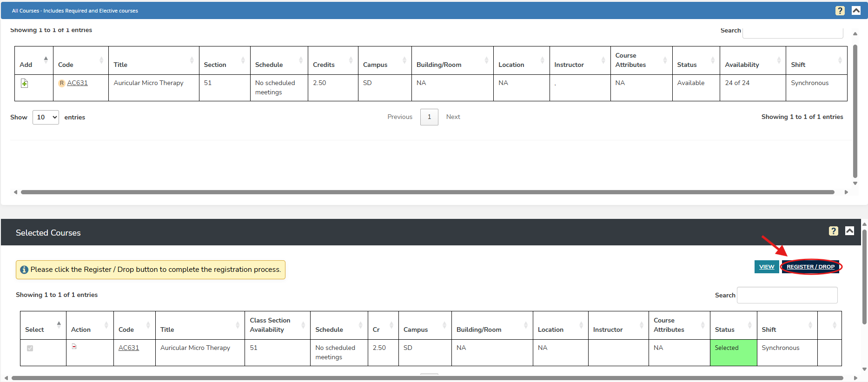Open help for Selected Courses panel
The image size is (868, 382).
pos(833,231)
